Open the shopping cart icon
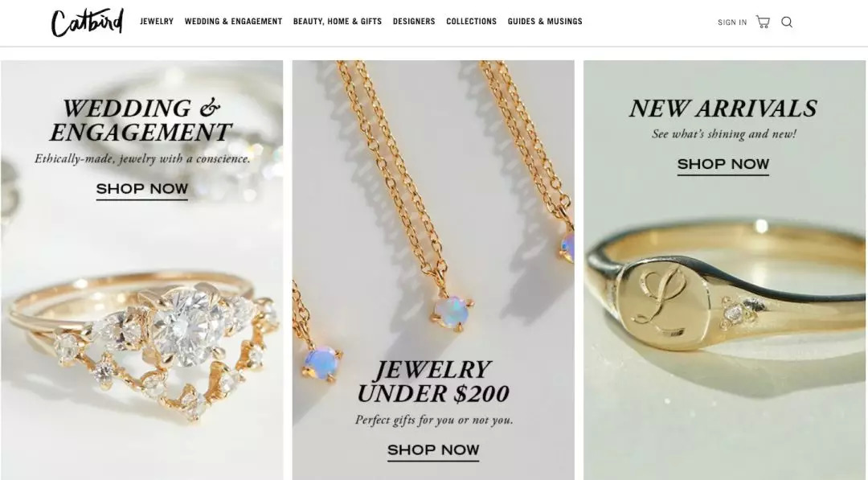This screenshot has height=480, width=868. [x=763, y=23]
